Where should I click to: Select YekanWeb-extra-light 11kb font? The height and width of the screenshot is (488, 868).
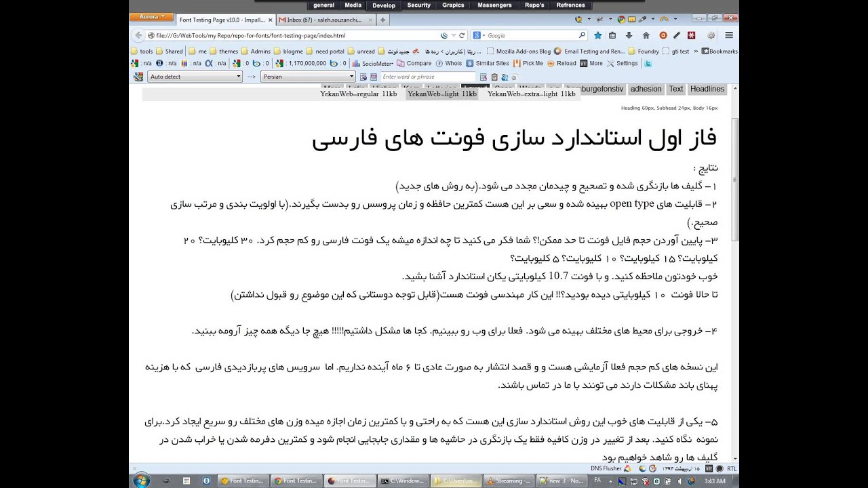(531, 94)
